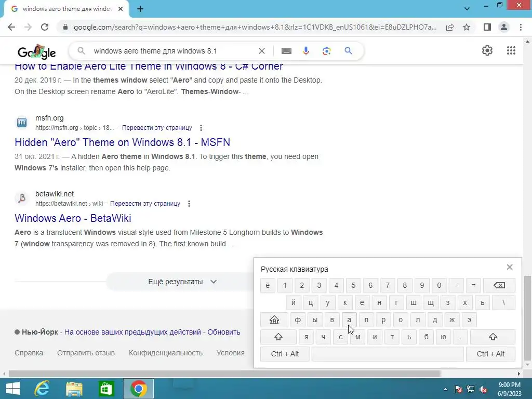Open the Windows Aero - BetaWiki result
The image size is (532, 399).
[73, 218]
